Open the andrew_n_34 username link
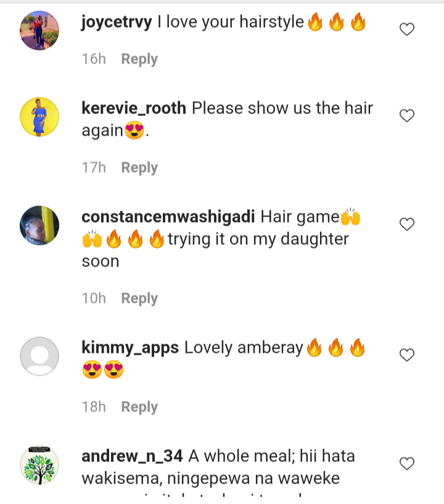The image size is (444, 504). pyautogui.click(x=132, y=456)
